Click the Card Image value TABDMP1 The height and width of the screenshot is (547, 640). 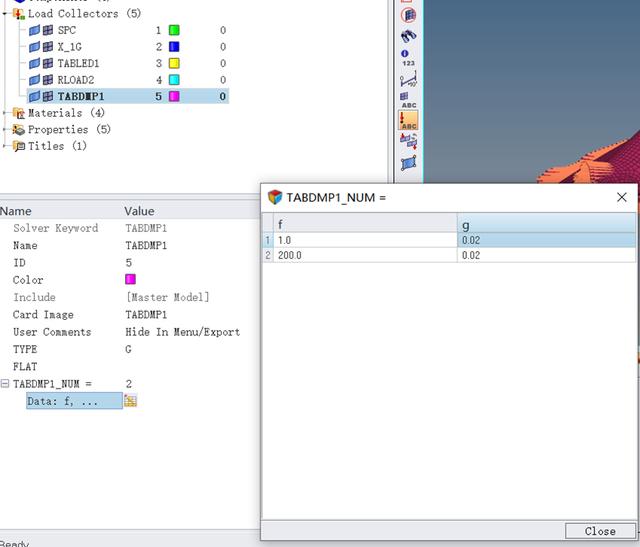146,314
